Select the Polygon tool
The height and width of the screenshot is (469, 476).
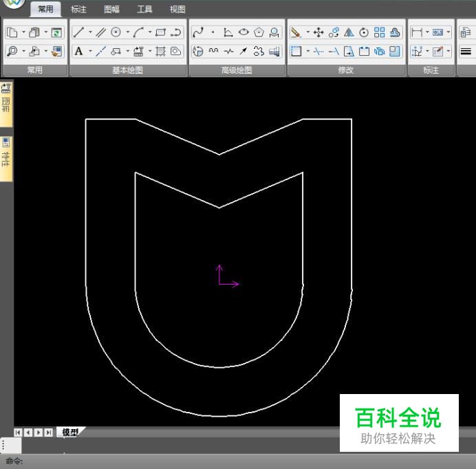coord(259,32)
